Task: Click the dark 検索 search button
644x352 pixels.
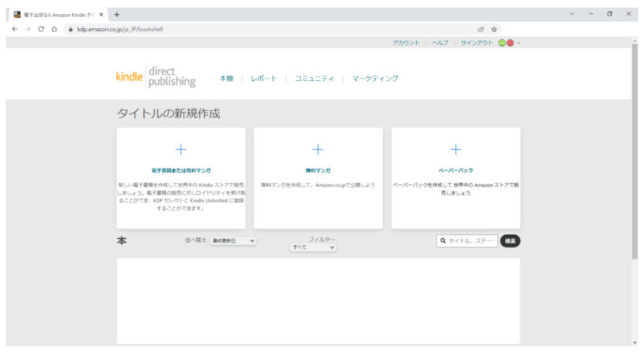Action: [x=510, y=241]
